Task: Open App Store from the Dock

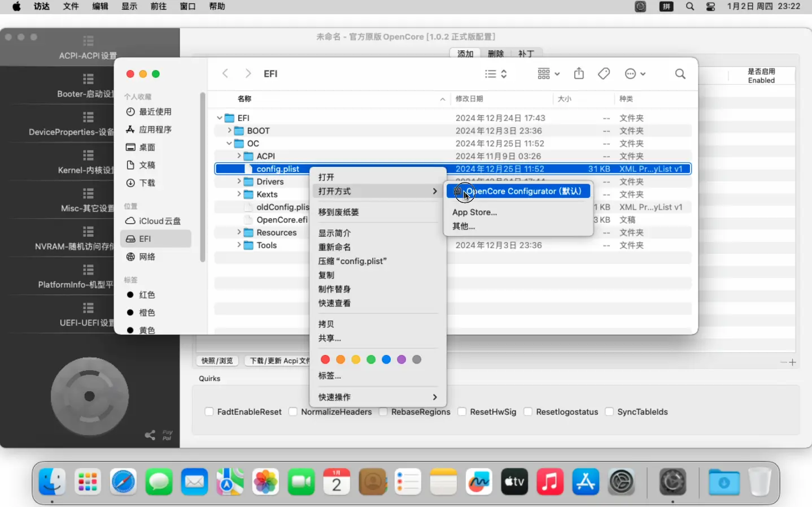Action: click(x=586, y=482)
